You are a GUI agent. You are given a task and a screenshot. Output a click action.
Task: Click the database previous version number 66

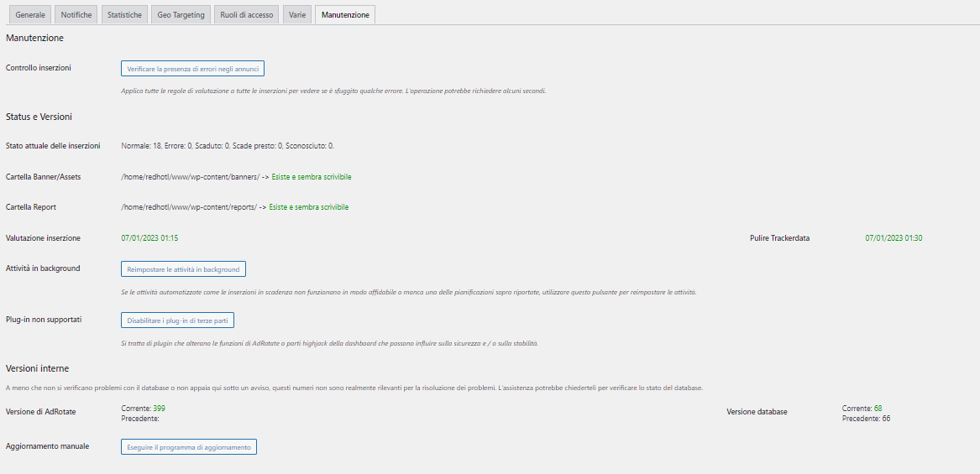(884, 418)
